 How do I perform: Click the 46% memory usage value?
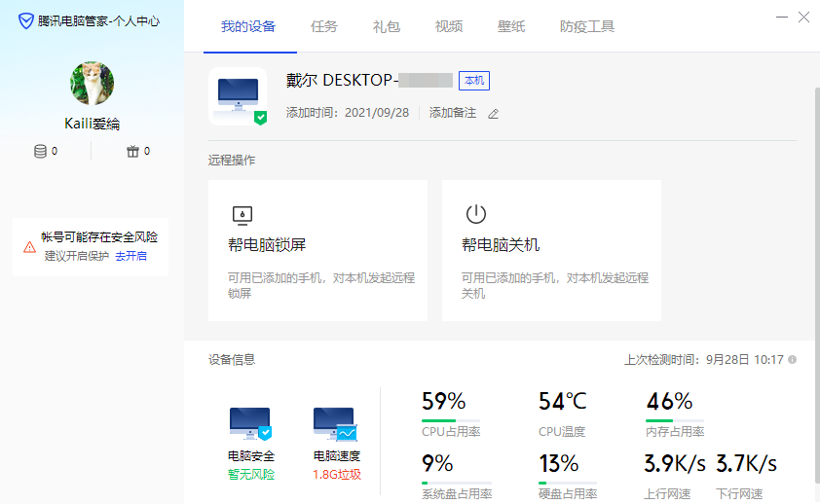669,401
